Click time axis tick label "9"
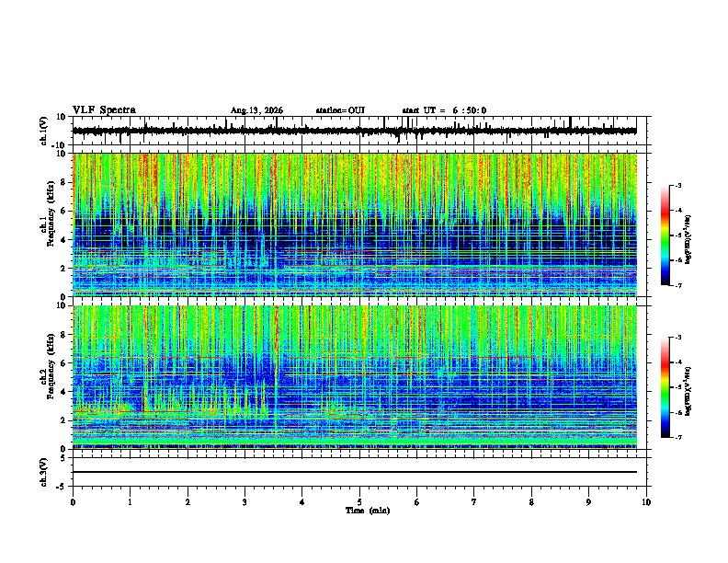The image size is (728, 563). [588, 502]
